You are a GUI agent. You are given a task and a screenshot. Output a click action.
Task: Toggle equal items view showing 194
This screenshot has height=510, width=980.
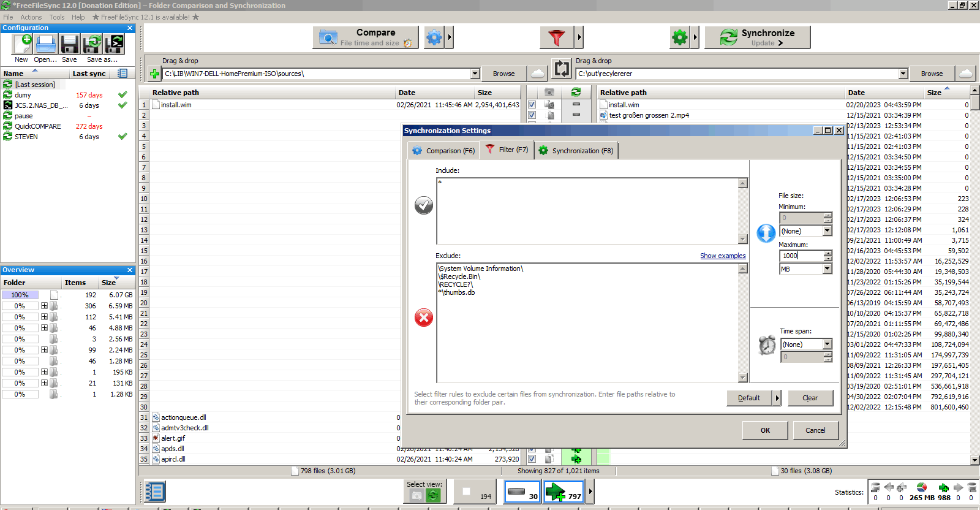point(475,492)
